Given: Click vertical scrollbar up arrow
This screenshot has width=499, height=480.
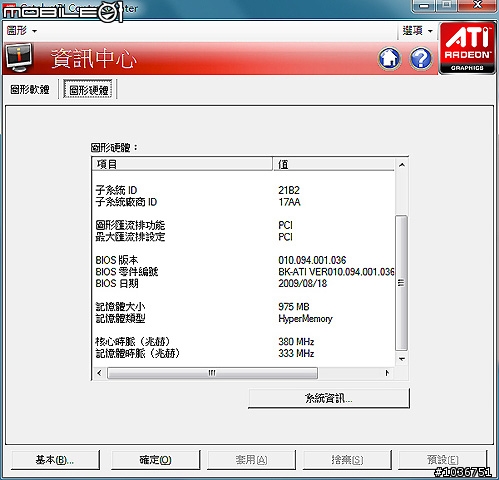Looking at the screenshot, I should click(x=402, y=165).
